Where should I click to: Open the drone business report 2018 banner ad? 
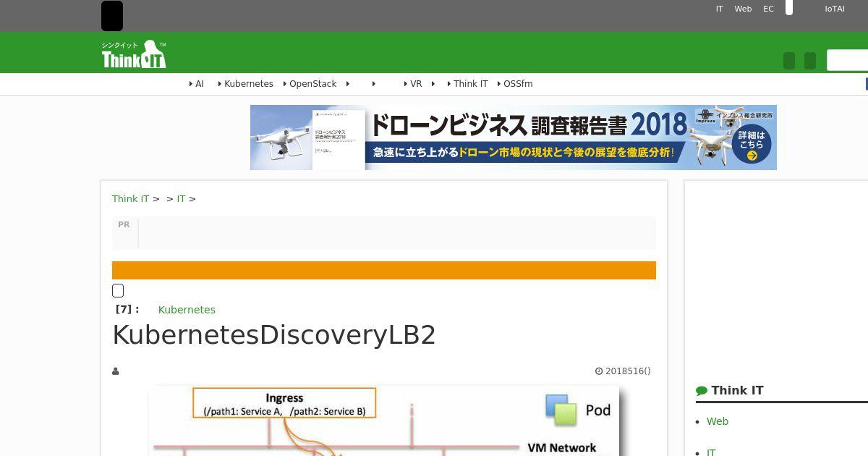coord(514,138)
